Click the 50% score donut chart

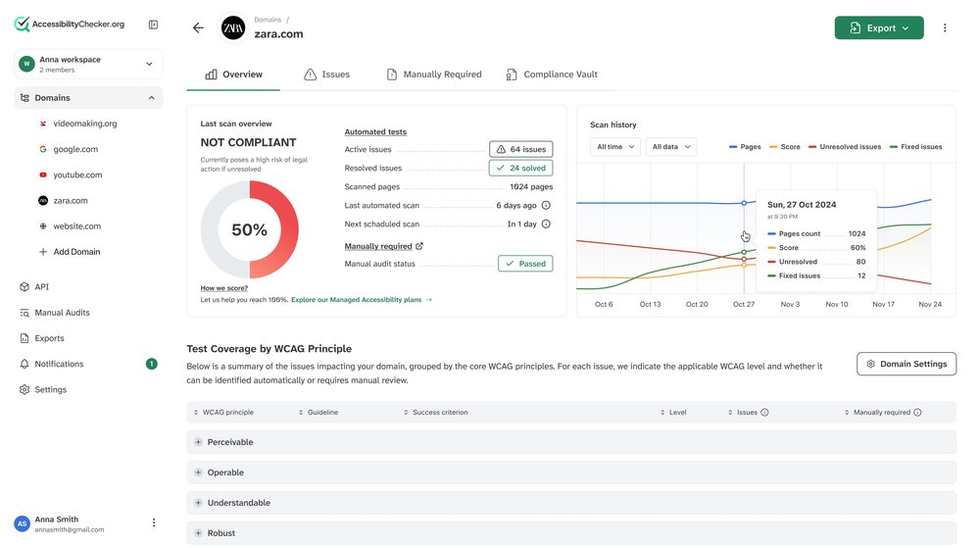(x=249, y=229)
